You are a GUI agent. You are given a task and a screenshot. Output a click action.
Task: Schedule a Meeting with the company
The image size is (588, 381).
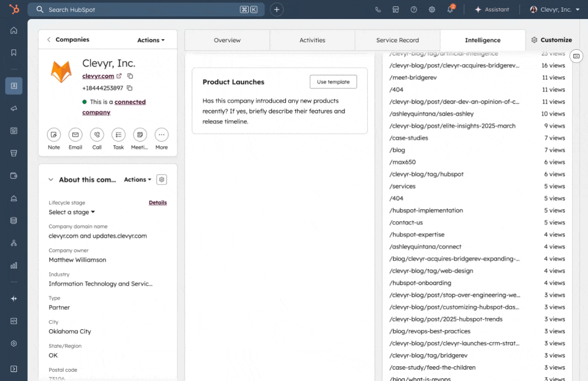140,134
